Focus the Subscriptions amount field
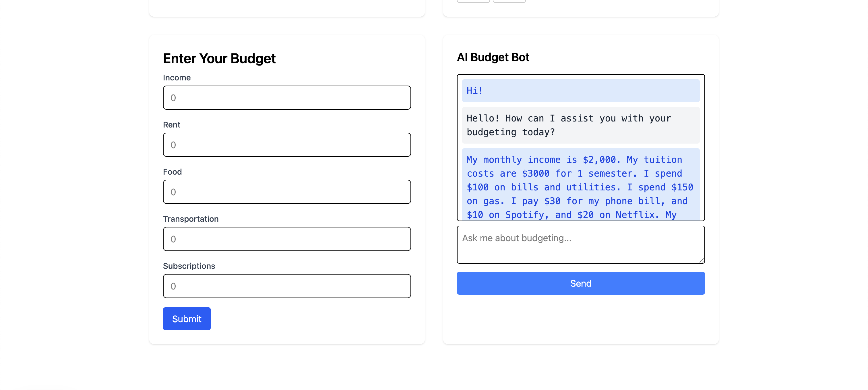The image size is (868, 390). pyautogui.click(x=287, y=286)
